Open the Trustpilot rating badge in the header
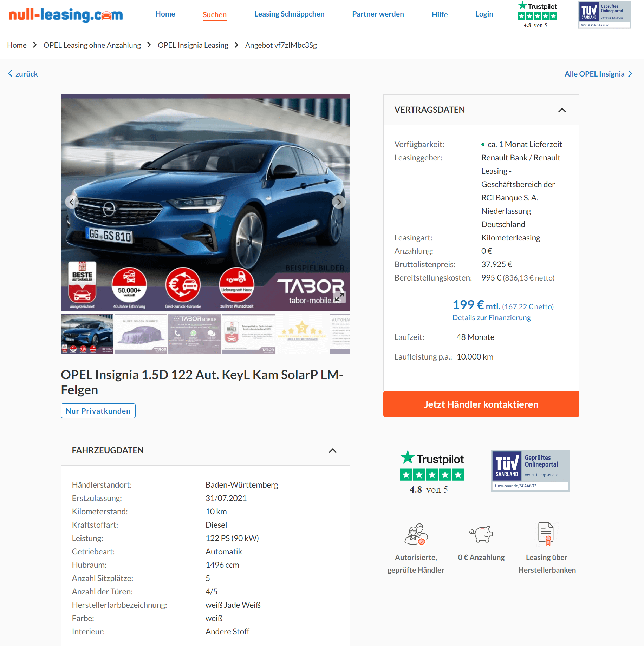The image size is (644, 646). (x=537, y=15)
